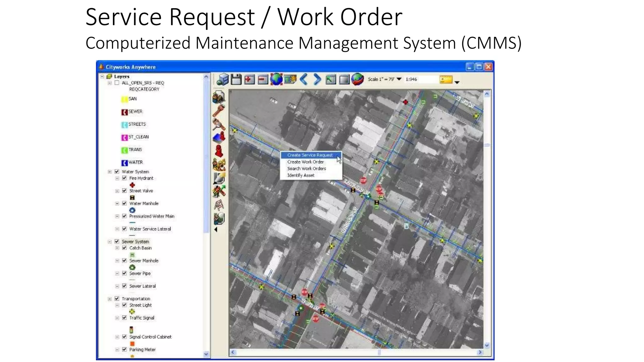Click the tools with green arrow icon
This screenshot has width=644, height=362.
tap(219, 191)
